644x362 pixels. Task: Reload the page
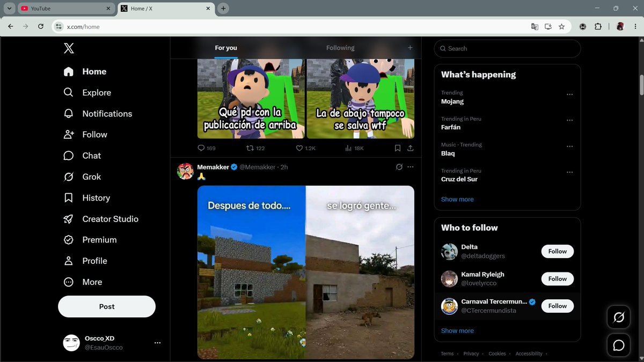(x=41, y=26)
